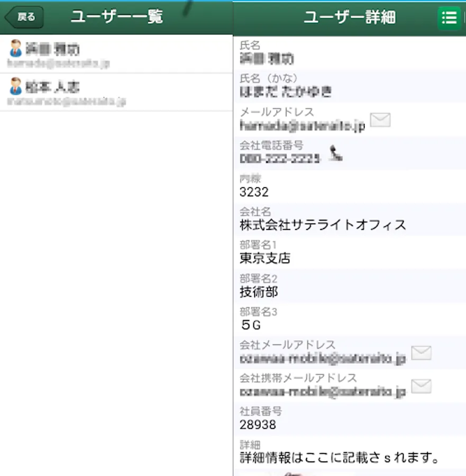Click the ユーザー一覧 header title
Image resolution: width=466 pixels, height=476 pixels.
click(117, 16)
